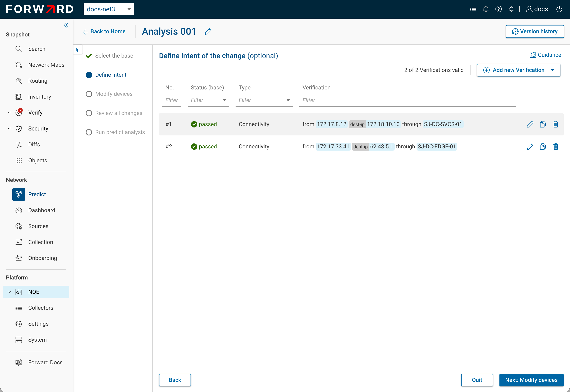Edit verification #2 pencil icon
Image resolution: width=570 pixels, height=392 pixels.
tap(530, 147)
